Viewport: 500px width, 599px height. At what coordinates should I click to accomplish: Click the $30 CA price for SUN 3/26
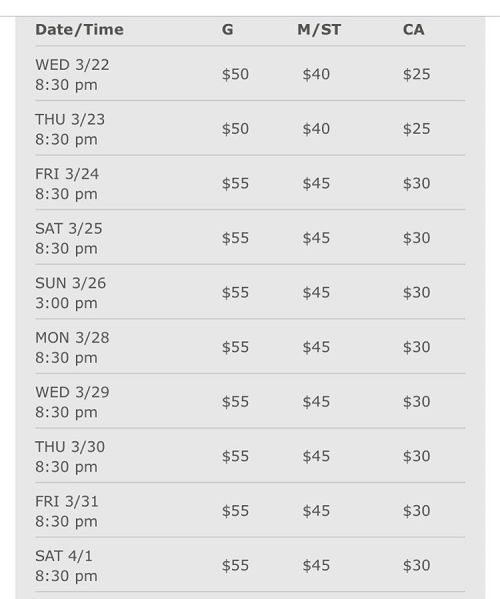416,293
